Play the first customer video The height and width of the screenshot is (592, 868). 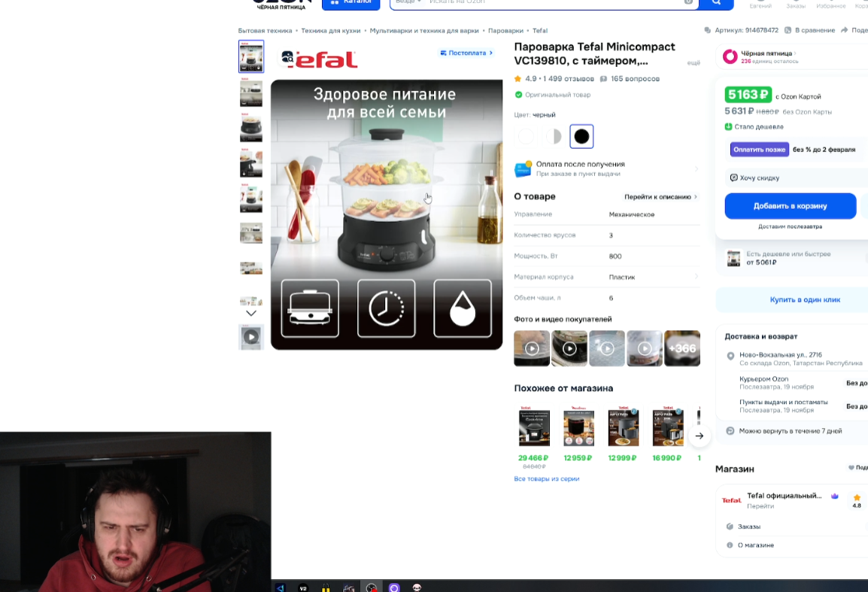[x=532, y=348]
